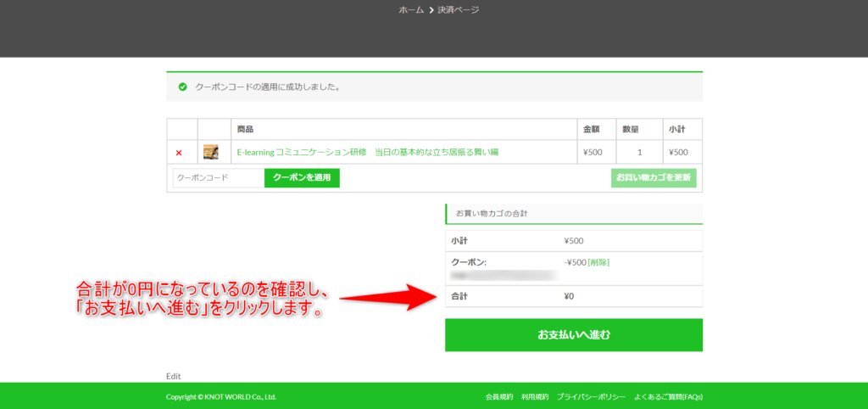
Task: Click the breadcrumb chevron separator
Action: (431, 10)
